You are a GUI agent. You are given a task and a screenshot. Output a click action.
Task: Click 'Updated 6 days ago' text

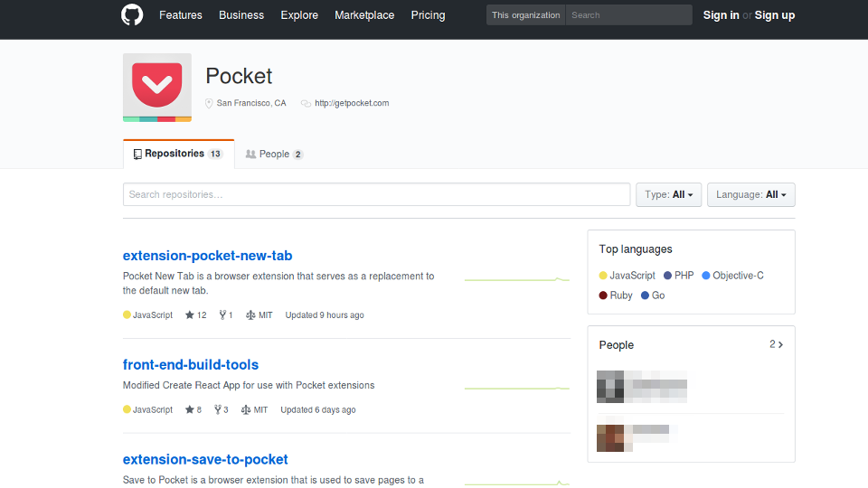317,409
